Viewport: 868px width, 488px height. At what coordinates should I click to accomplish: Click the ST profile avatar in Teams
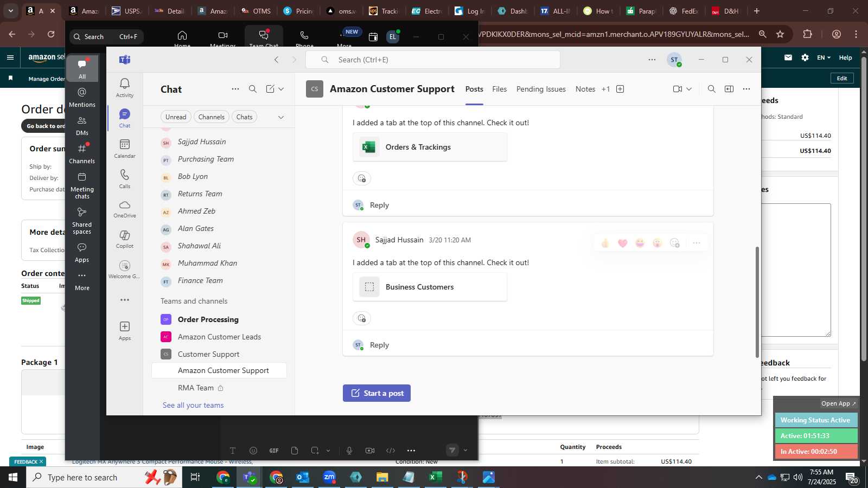[x=674, y=60]
